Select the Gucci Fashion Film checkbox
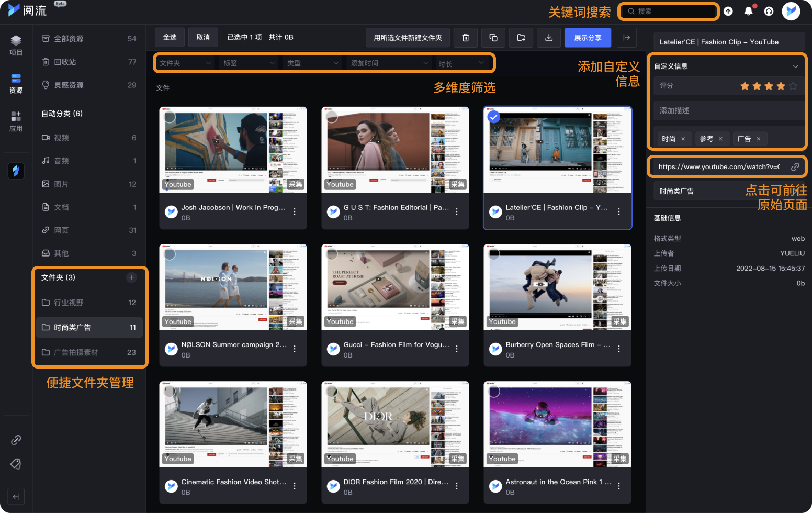The height and width of the screenshot is (513, 812). pos(332,254)
